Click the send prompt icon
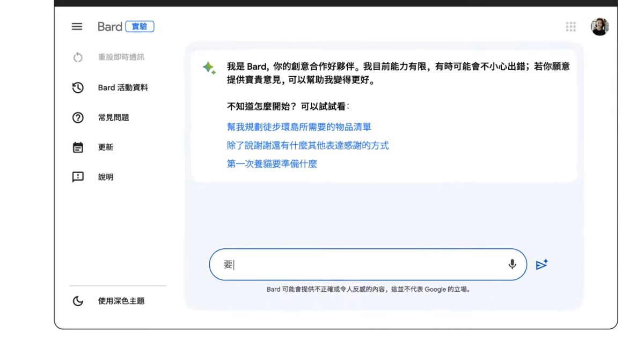This screenshot has height=362, width=644. [542, 264]
